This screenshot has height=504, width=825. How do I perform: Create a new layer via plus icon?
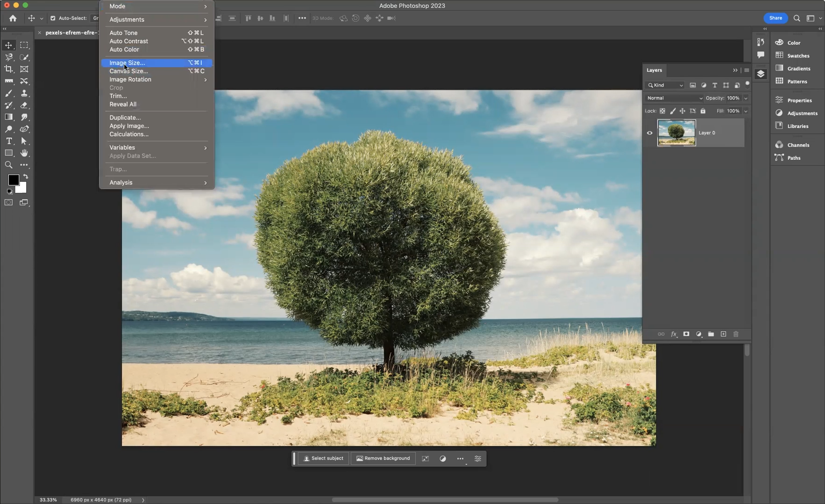click(x=723, y=334)
